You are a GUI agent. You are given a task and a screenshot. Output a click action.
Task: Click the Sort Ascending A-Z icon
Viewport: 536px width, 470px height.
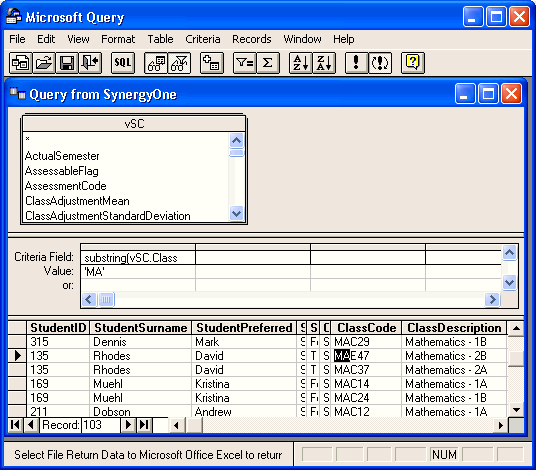pos(301,63)
